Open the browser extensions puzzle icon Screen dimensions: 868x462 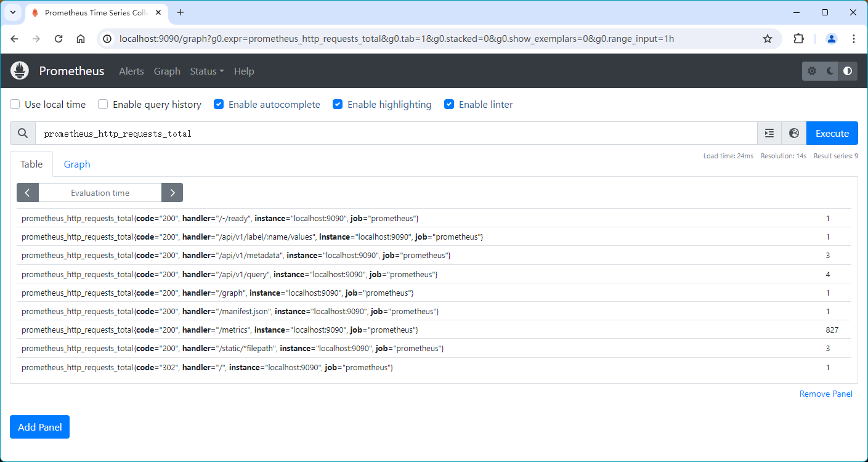coord(798,39)
